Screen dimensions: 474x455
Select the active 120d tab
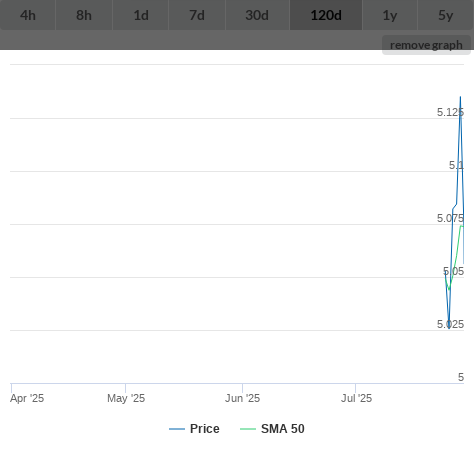pos(326,15)
